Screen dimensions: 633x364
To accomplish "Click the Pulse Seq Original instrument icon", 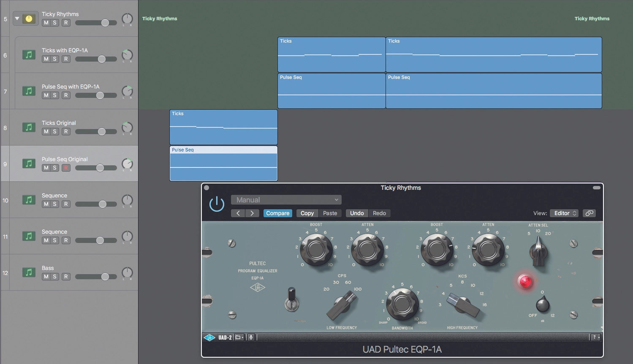I will point(29,164).
